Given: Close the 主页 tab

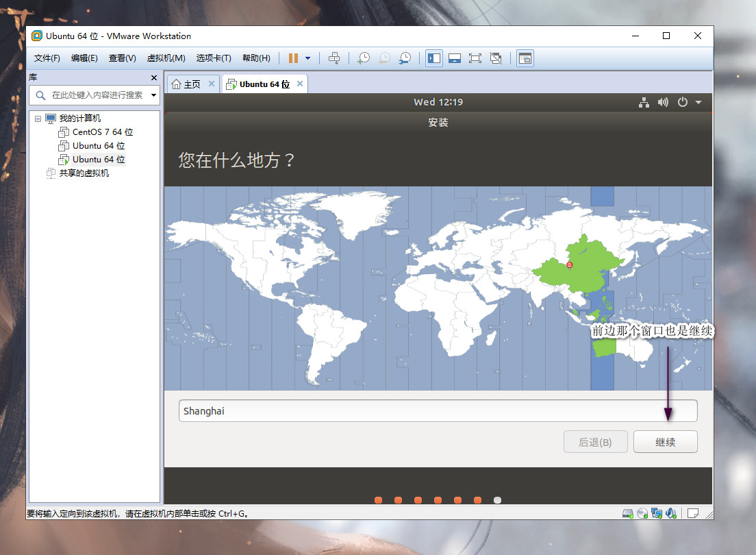Looking at the screenshot, I should pos(211,84).
